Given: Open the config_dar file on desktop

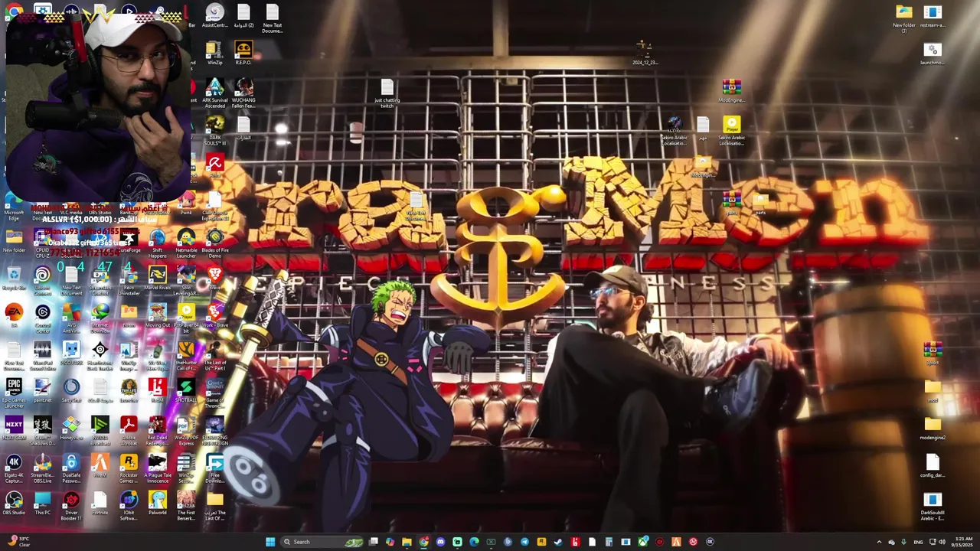Looking at the screenshot, I should (932, 466).
